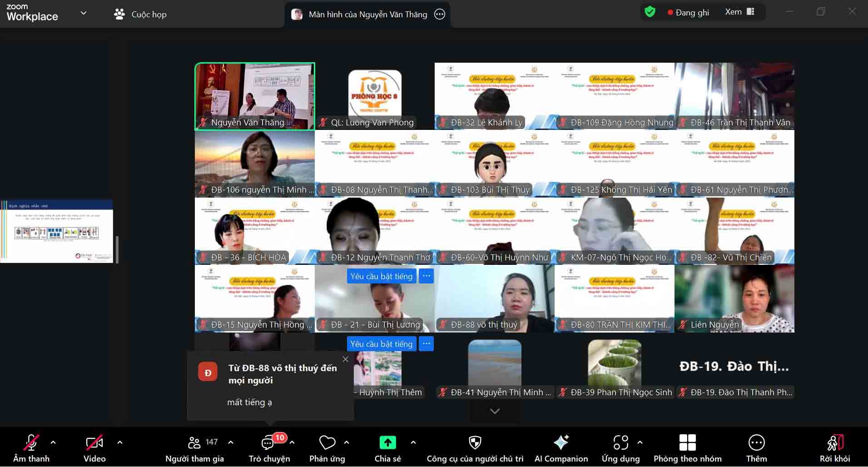The image size is (868, 467).
Task: Click the green Chia sẻ share screen icon
Action: [387, 443]
